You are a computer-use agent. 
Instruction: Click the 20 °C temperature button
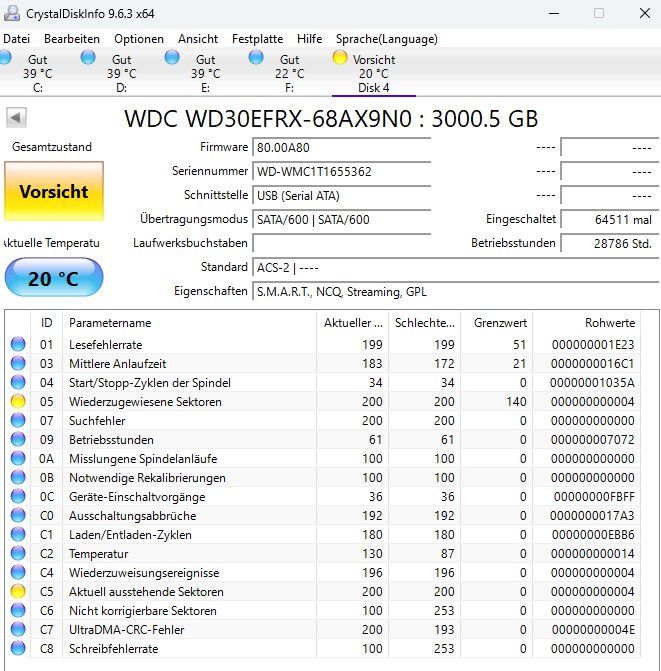click(x=54, y=278)
